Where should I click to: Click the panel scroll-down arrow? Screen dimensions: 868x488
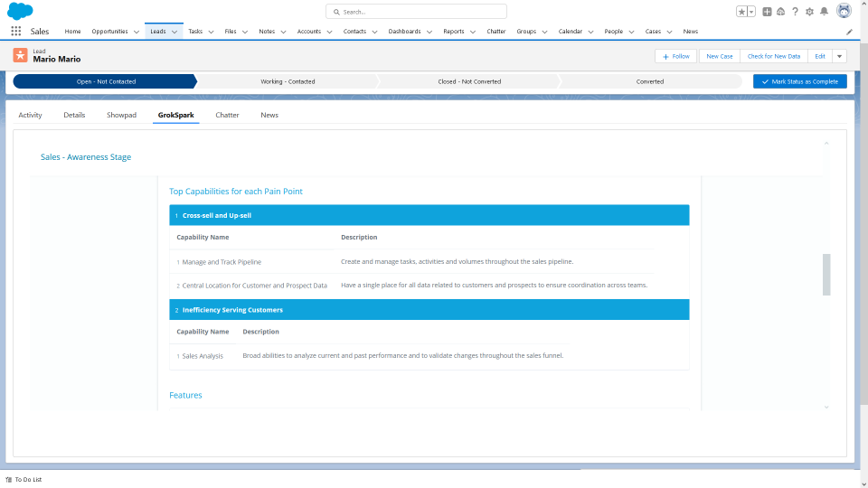pos(826,408)
